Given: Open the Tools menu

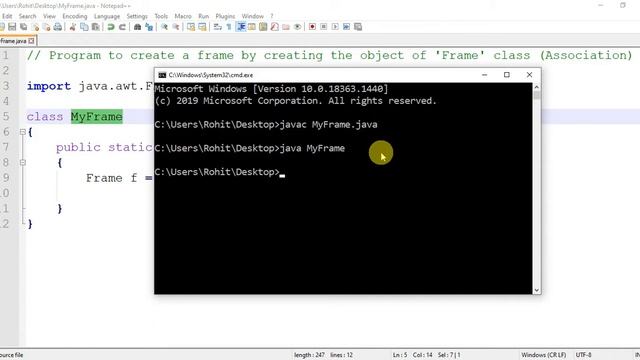Looking at the screenshot, I should point(161,16).
